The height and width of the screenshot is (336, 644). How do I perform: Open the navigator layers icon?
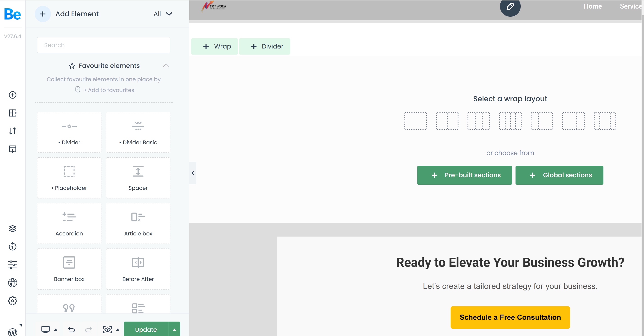click(12, 228)
